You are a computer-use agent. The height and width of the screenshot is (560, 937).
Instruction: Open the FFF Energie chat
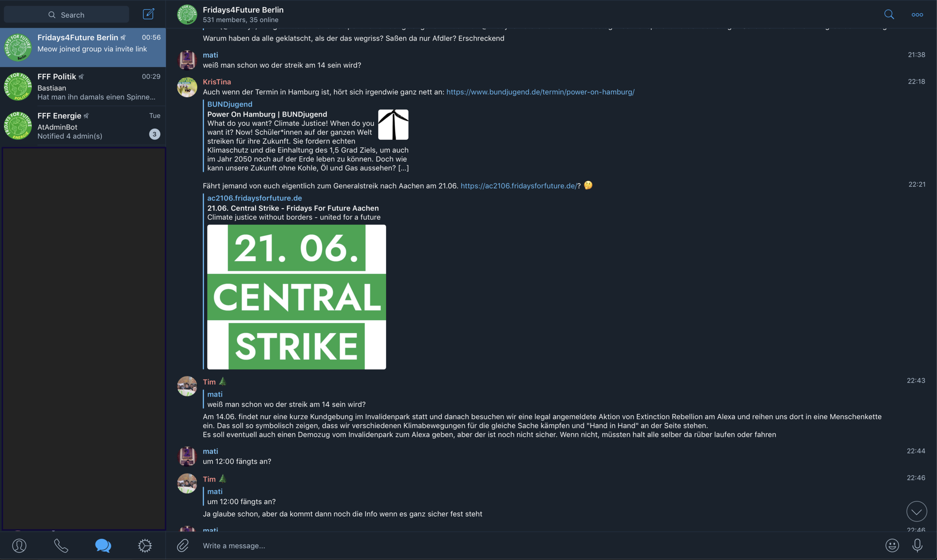(x=83, y=126)
